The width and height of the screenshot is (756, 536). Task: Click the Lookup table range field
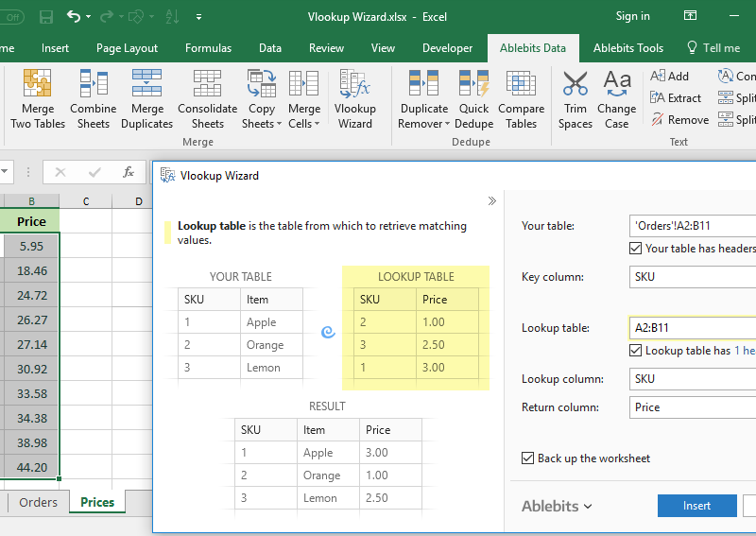click(693, 328)
